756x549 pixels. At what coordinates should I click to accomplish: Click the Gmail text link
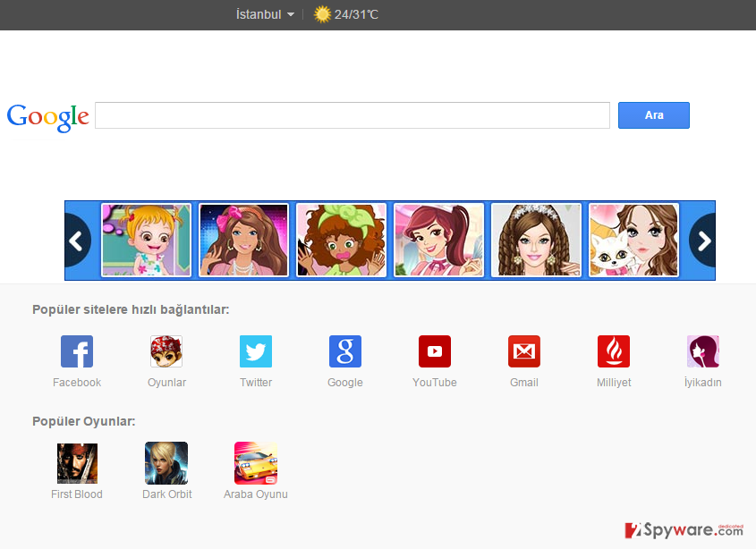[524, 382]
